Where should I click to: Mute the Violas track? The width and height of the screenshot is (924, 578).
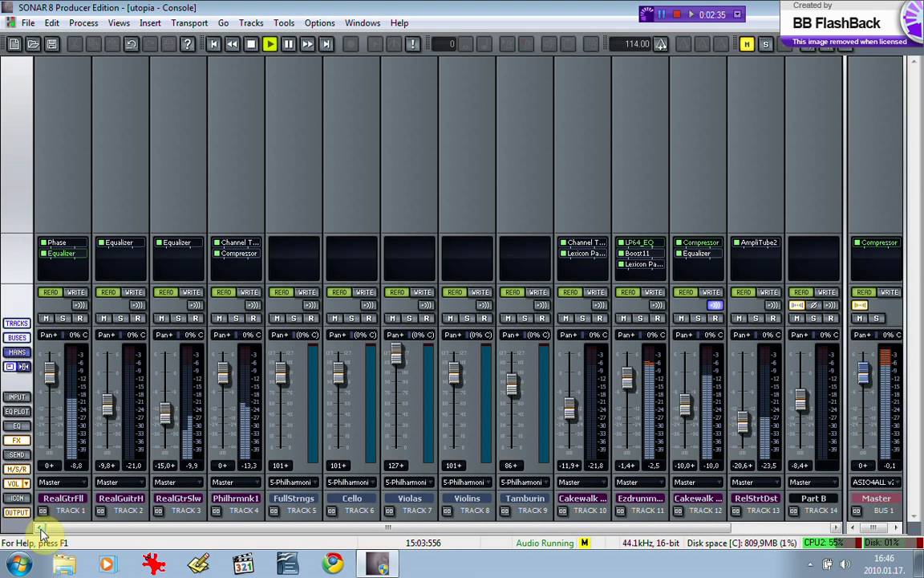392,319
